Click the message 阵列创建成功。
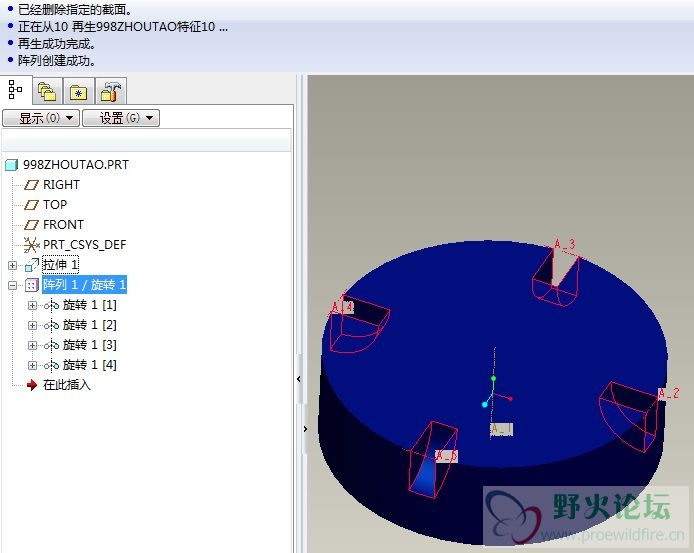This screenshot has width=694, height=553. click(57, 61)
